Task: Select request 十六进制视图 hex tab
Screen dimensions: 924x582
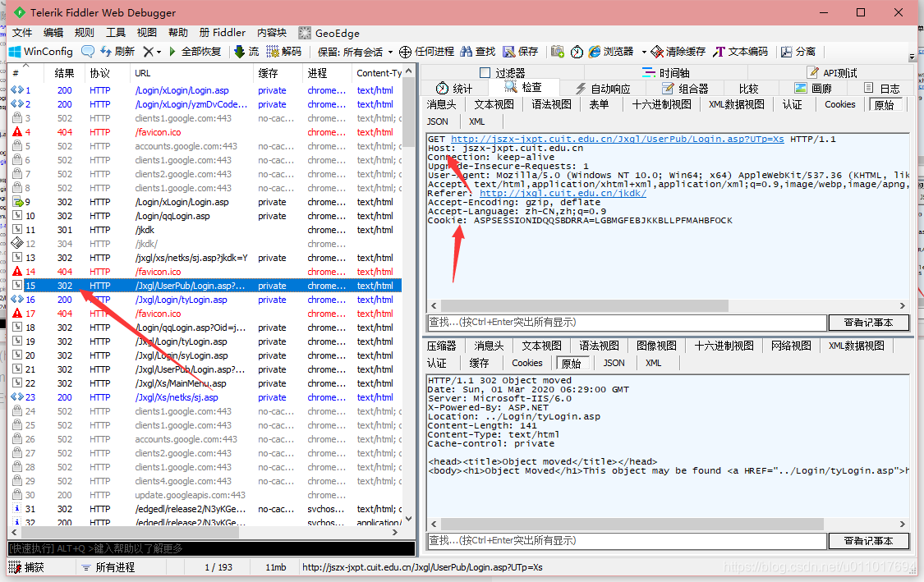Action: (661, 104)
